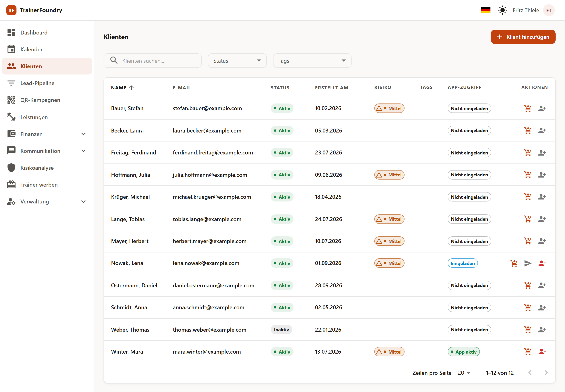This screenshot has width=565, height=392.
Task: Click cart icon in Hoffmann, Julia row
Action: [527, 175]
